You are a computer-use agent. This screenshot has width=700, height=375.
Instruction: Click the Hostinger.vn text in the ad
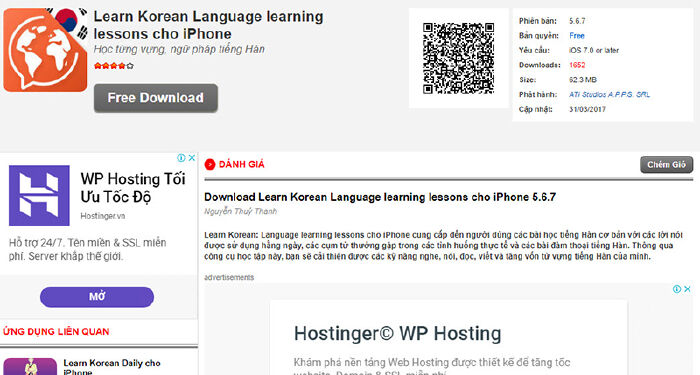(x=103, y=216)
